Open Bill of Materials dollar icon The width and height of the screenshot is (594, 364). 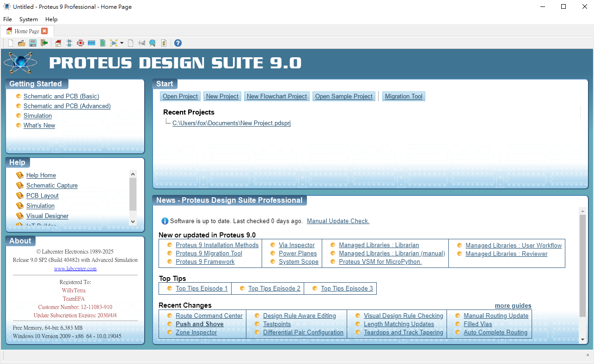point(164,43)
